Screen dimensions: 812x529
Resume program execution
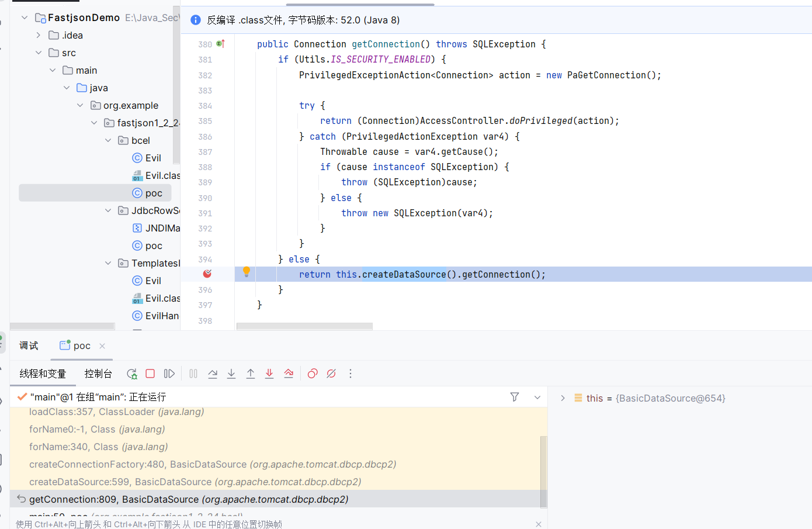[x=169, y=374]
